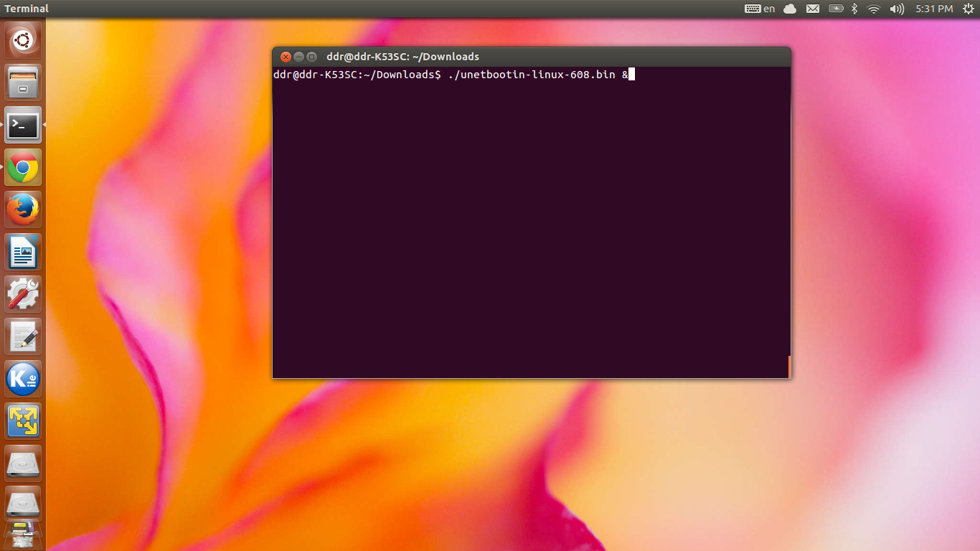Open the Files file manager
The width and height of the screenshot is (980, 551).
pos(23,82)
